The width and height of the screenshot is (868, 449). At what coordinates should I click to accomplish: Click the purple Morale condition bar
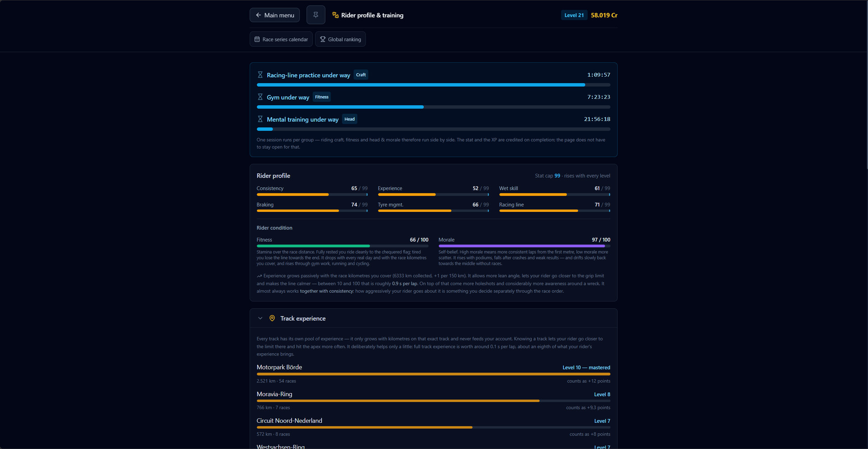524,246
